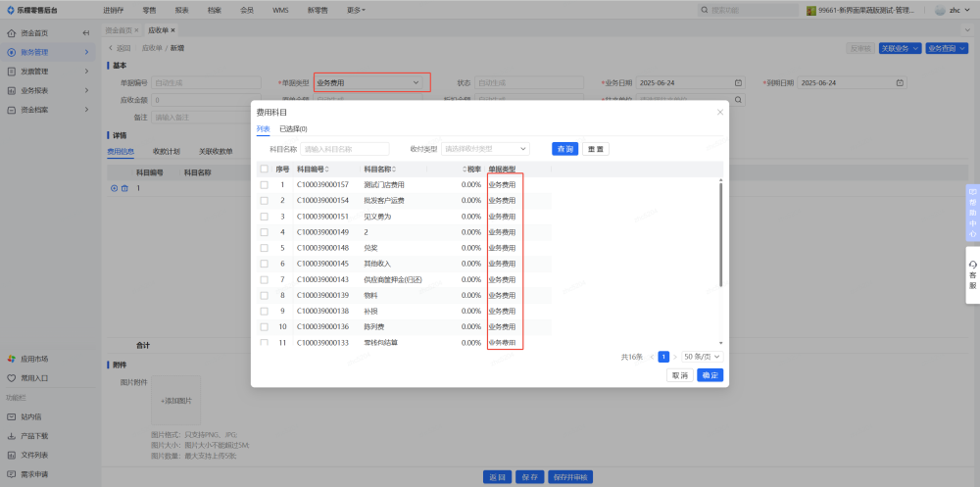Collapse the sidebar with the arrow icon
This screenshot has width=980, height=487.
click(x=86, y=32)
